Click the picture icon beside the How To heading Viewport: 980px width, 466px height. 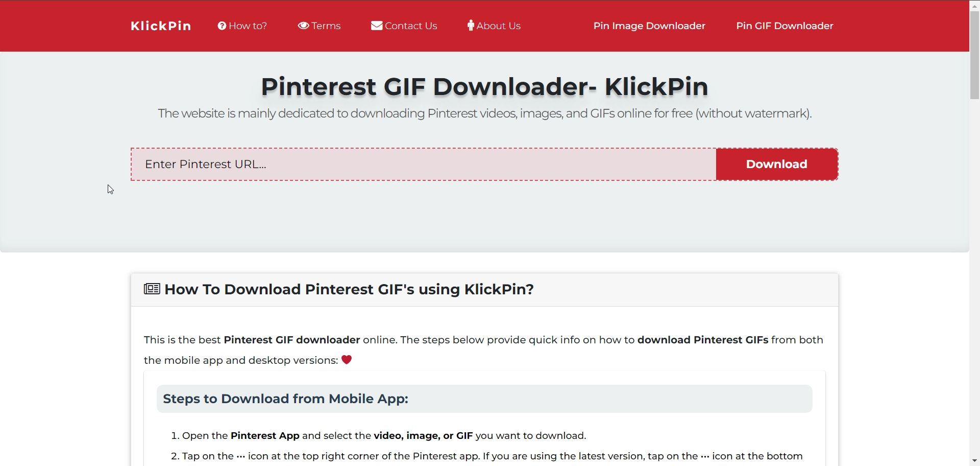point(151,289)
